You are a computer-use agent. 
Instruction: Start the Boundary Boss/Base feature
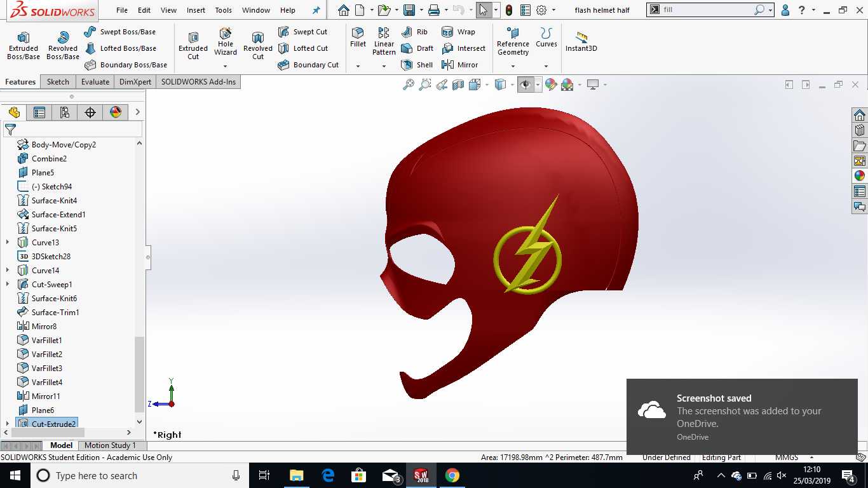(125, 65)
